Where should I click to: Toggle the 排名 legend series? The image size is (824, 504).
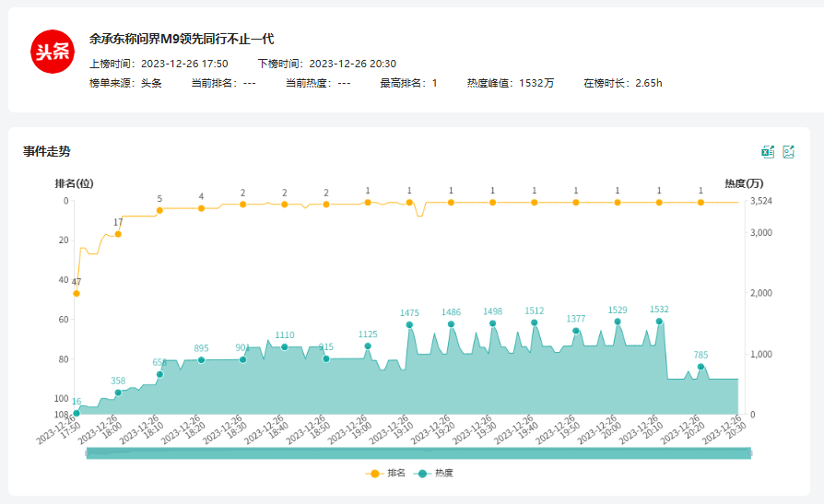pos(385,473)
